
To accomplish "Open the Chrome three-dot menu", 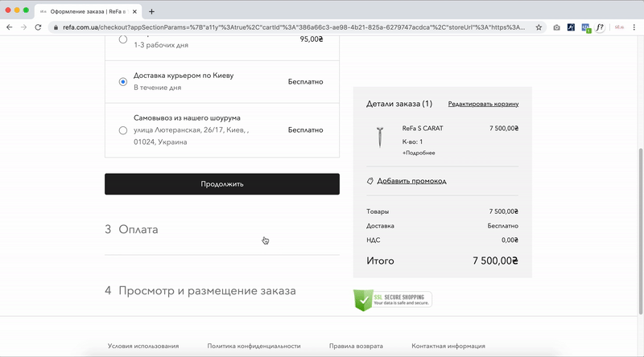I will pos(634,27).
